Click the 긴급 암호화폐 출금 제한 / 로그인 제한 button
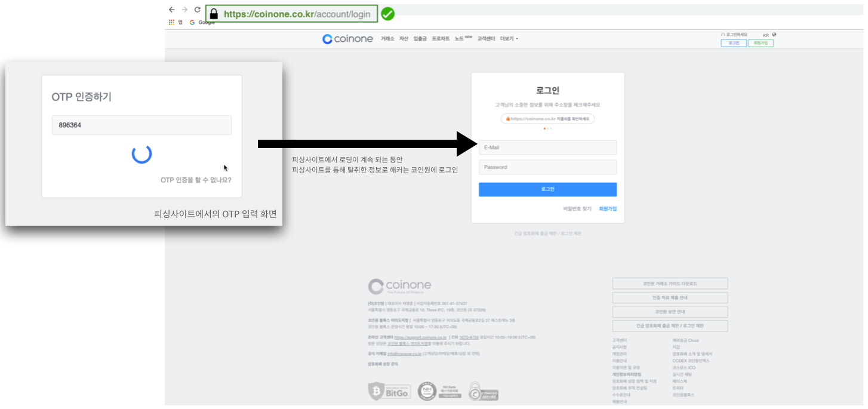This screenshot has width=868, height=409. 670,326
